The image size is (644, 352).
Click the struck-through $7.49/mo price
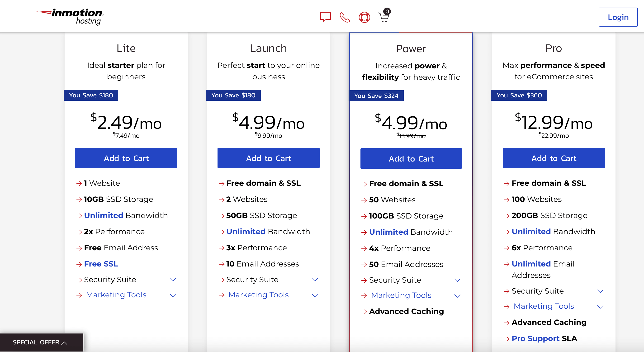coord(126,135)
